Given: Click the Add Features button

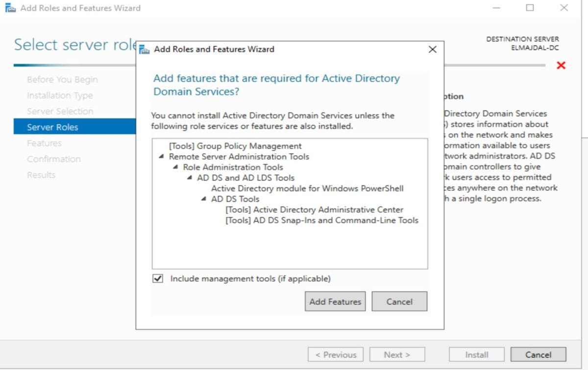Looking at the screenshot, I should coord(335,301).
